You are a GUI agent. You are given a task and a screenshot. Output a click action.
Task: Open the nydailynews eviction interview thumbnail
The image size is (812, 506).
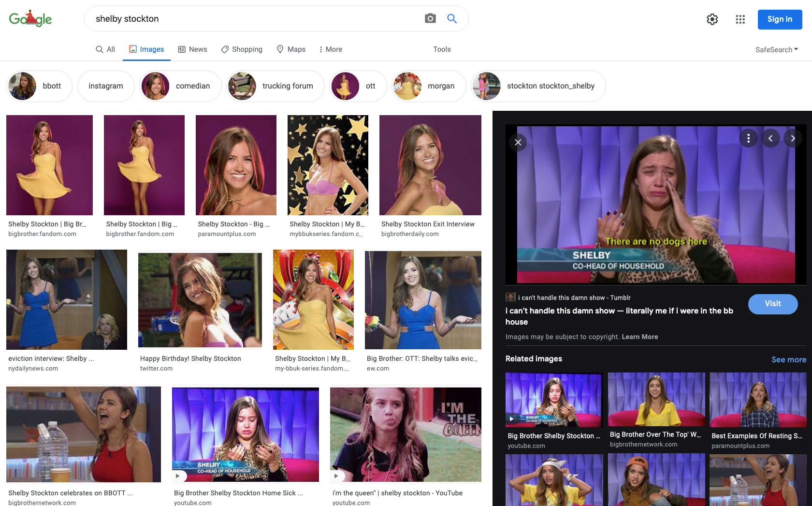point(67,299)
